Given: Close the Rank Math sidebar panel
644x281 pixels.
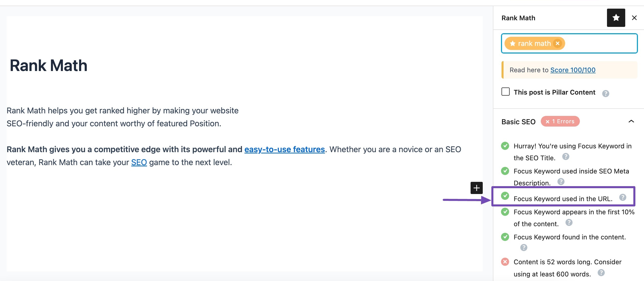Looking at the screenshot, I should (634, 18).
